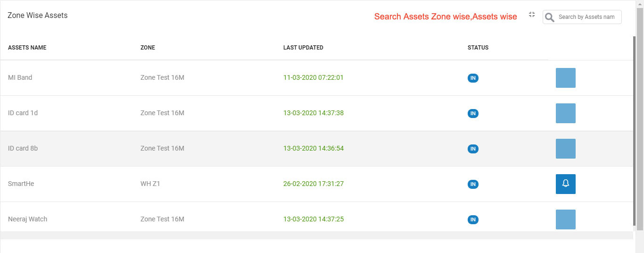The width and height of the screenshot is (644, 253).
Task: Sort by the LAST UPDATED column header
Action: (303, 48)
